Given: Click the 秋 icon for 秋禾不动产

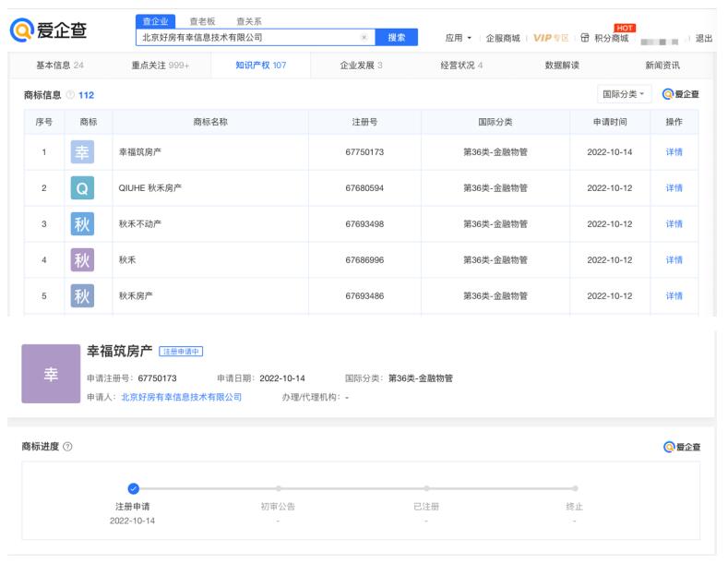Looking at the screenshot, I should 82,224.
